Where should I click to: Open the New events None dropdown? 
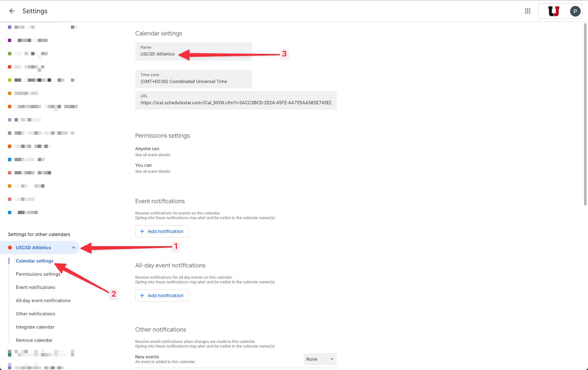pyautogui.click(x=320, y=359)
